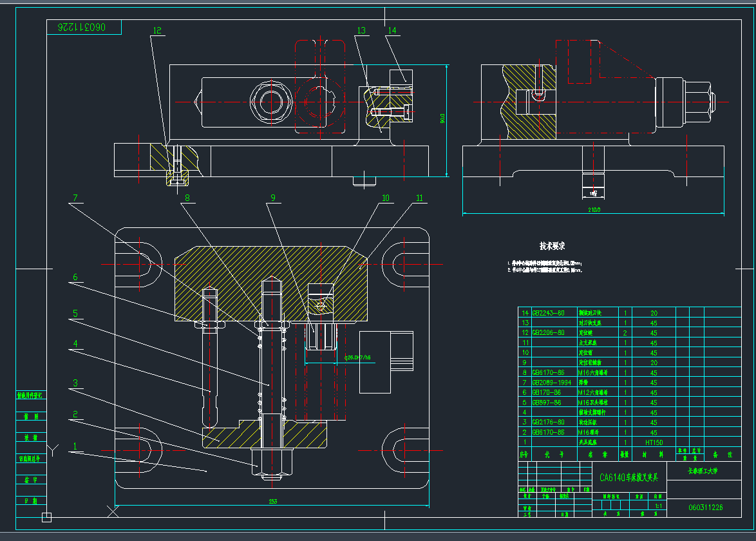
Task: Pick the part callout number 7
Action: tap(75, 198)
